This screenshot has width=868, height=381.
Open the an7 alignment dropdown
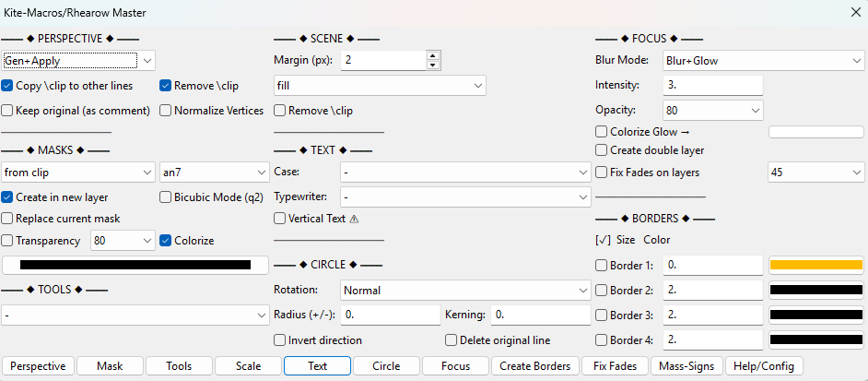pyautogui.click(x=214, y=173)
